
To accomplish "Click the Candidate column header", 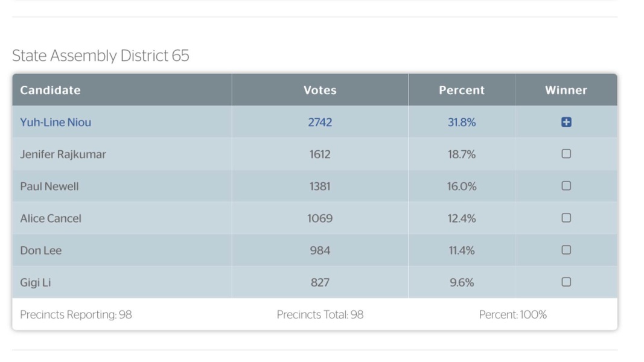I will pyautogui.click(x=50, y=90).
